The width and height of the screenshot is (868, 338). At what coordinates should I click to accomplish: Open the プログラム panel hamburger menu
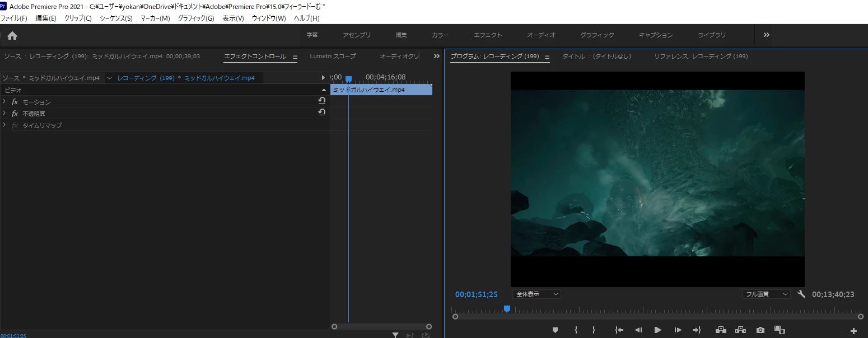point(547,57)
